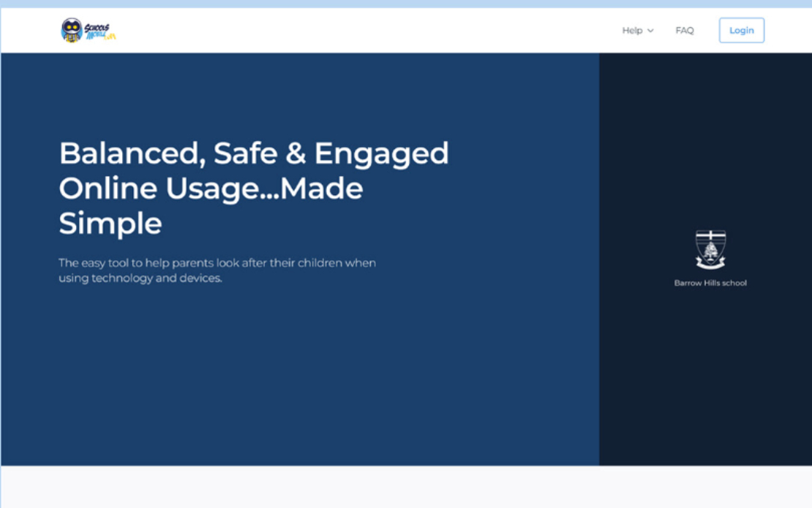This screenshot has height=508, width=812.
Task: Click the cross at top of crest
Action: (710, 236)
